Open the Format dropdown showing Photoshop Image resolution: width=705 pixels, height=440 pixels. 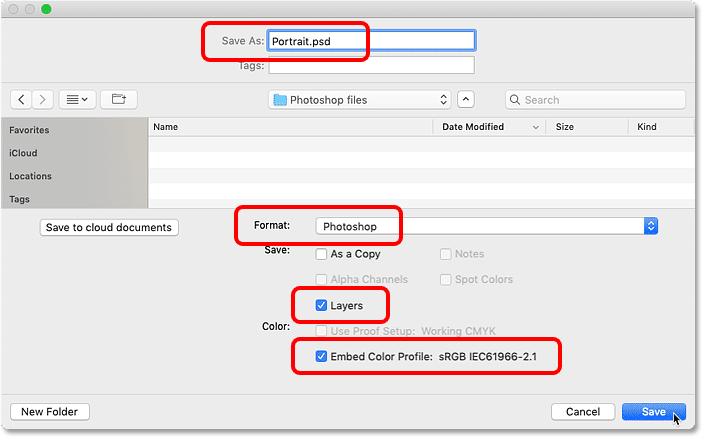pos(486,226)
